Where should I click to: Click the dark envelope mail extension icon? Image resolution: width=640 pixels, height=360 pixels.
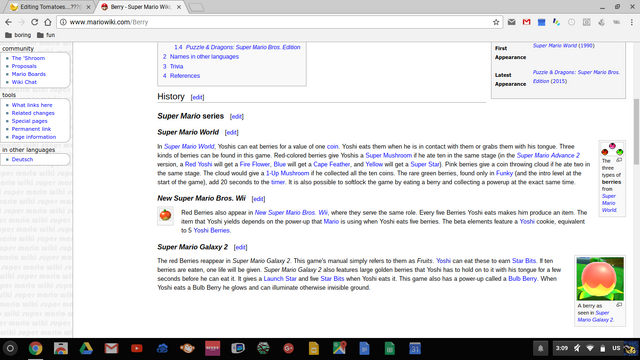511,22
